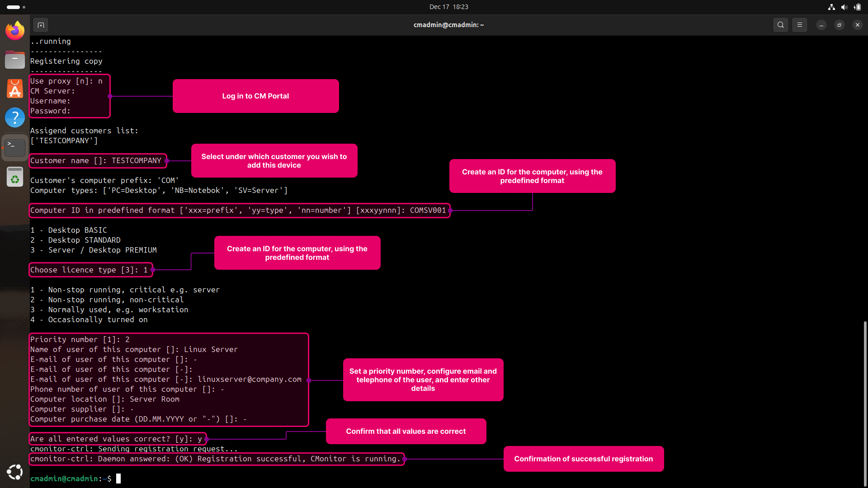Click the 'Linux Server' user name line
This screenshot has width=868, height=488.
pos(134,349)
